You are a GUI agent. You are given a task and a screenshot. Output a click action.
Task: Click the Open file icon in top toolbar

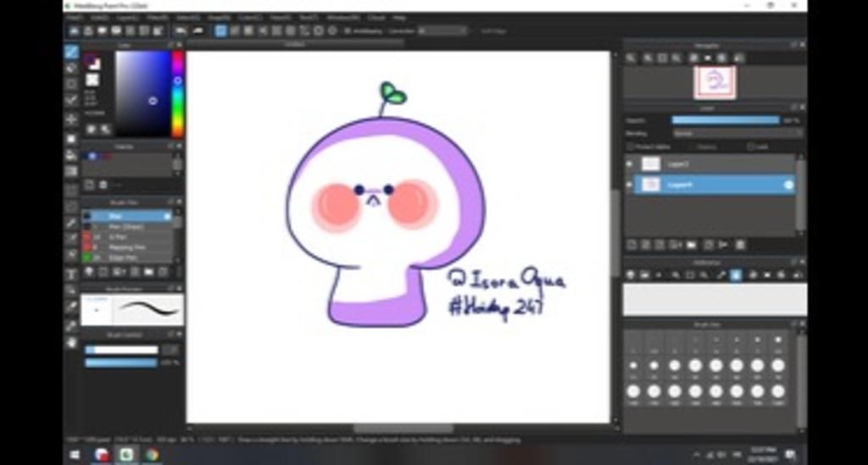coord(88,31)
